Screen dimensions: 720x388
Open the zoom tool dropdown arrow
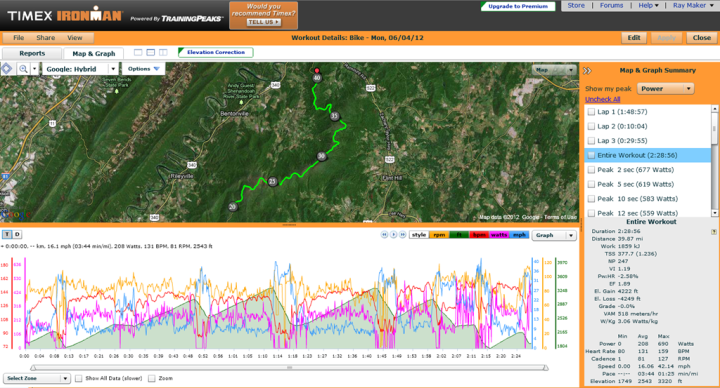point(34,69)
